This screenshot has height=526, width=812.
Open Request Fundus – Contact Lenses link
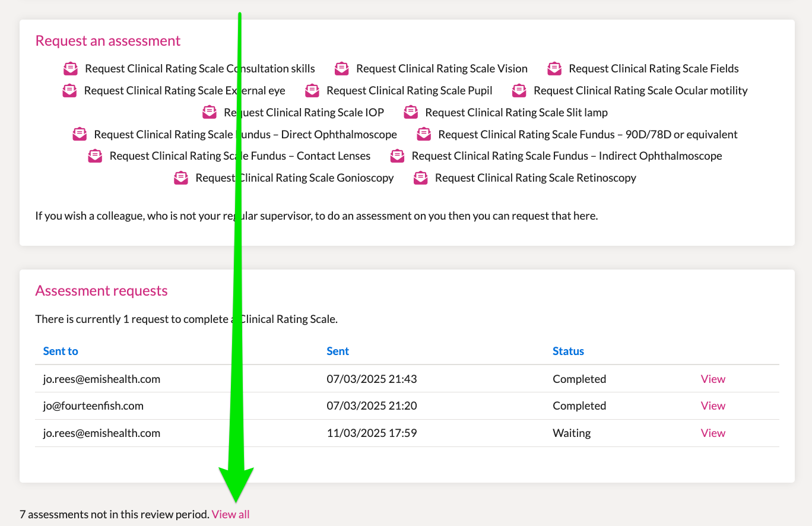tap(240, 156)
